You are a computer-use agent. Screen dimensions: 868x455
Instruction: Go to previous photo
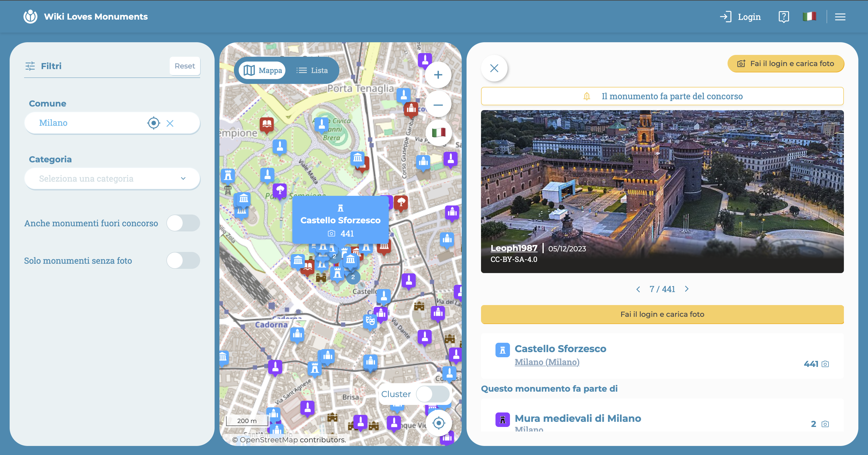638,289
